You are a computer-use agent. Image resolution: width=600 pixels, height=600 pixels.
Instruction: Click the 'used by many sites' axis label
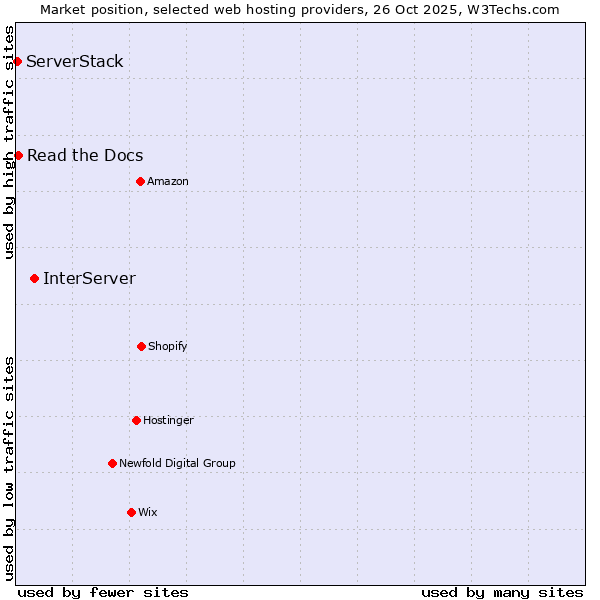point(502,592)
